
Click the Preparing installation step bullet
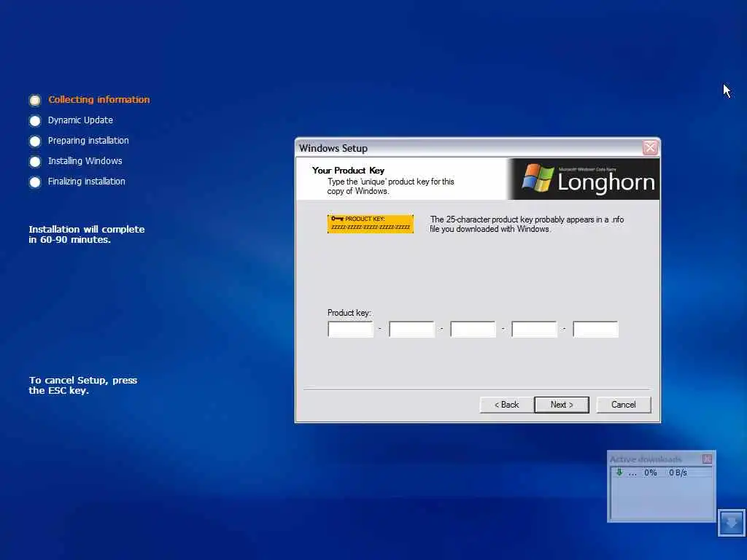click(35, 141)
